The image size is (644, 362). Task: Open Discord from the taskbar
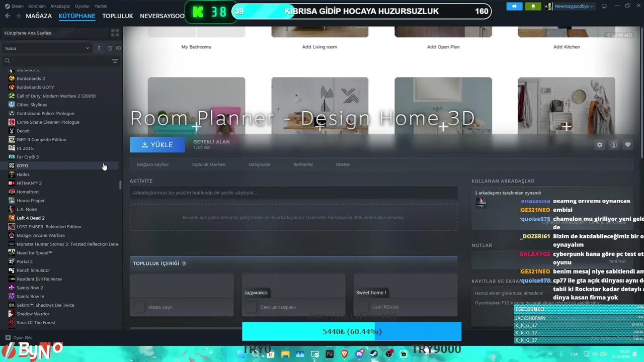tap(359, 354)
